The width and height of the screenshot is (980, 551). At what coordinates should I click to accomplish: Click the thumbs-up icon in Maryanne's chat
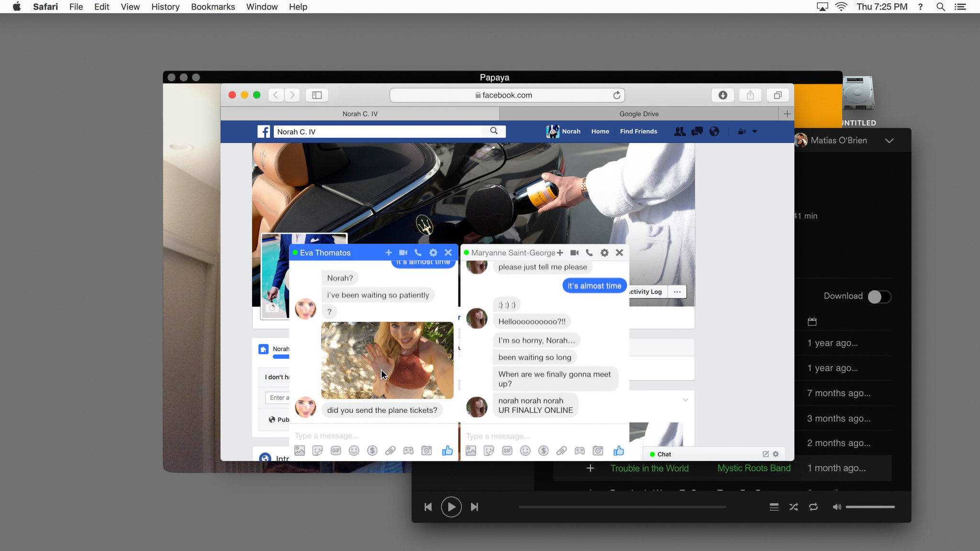pyautogui.click(x=619, y=451)
